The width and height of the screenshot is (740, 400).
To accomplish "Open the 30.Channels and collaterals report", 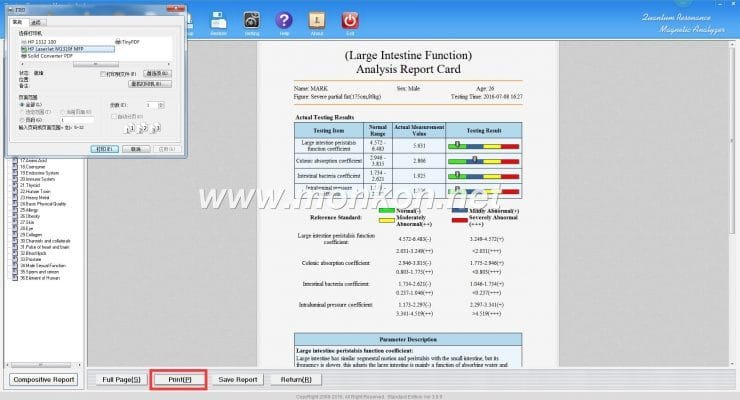I will click(45, 241).
